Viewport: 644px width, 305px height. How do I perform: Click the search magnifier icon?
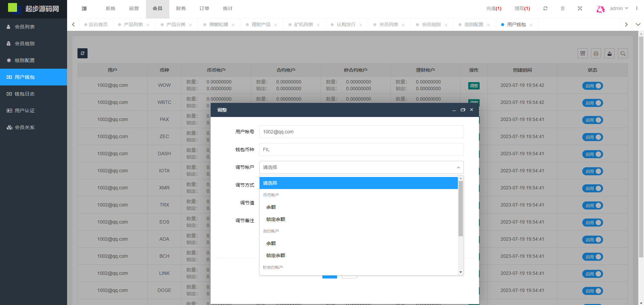click(x=623, y=54)
